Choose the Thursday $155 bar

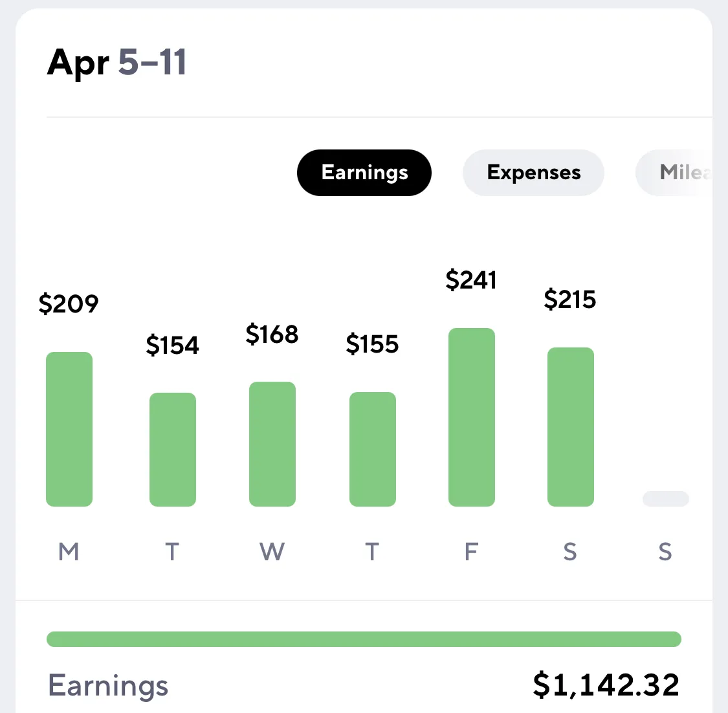click(373, 449)
